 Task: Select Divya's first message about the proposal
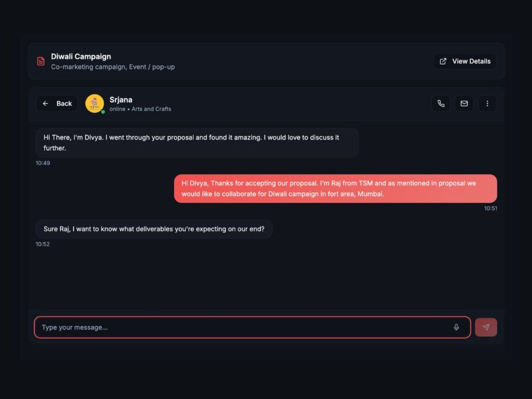coord(197,143)
